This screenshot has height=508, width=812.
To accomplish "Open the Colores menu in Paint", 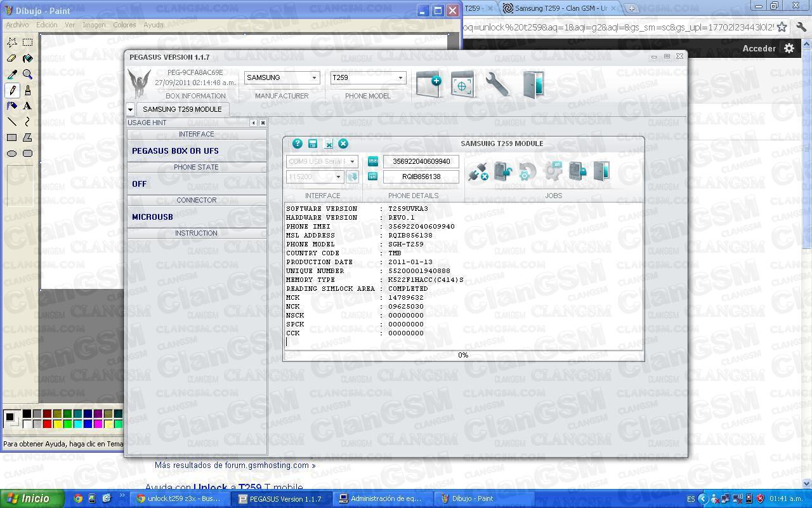I will pyautogui.click(x=124, y=25).
